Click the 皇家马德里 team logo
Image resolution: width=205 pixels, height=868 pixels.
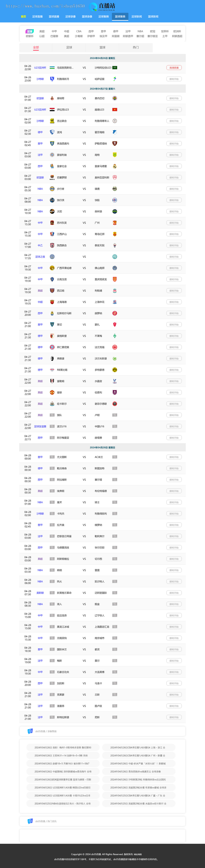pos(114,166)
